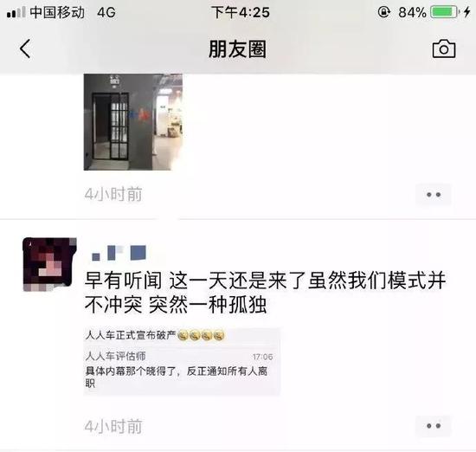Image resolution: width=476 pixels, height=452 pixels.
Task: Open the more options dots under the photo post
Action: [434, 195]
